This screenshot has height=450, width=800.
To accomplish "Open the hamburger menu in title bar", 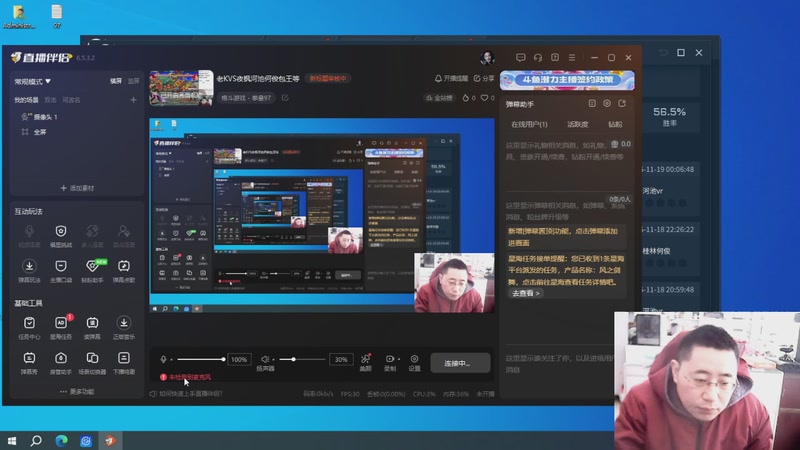I will point(572,58).
